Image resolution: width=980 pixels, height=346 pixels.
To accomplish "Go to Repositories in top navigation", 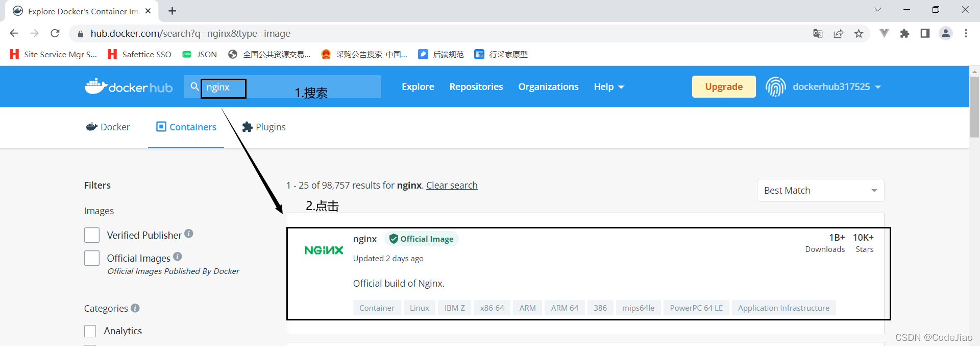I will tap(476, 87).
